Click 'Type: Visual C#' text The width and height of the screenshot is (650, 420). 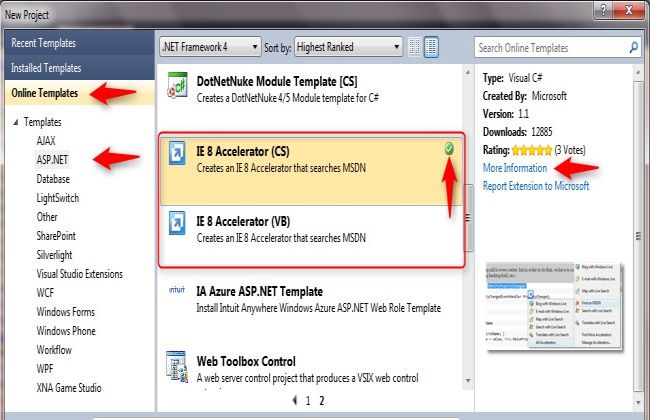coord(513,78)
